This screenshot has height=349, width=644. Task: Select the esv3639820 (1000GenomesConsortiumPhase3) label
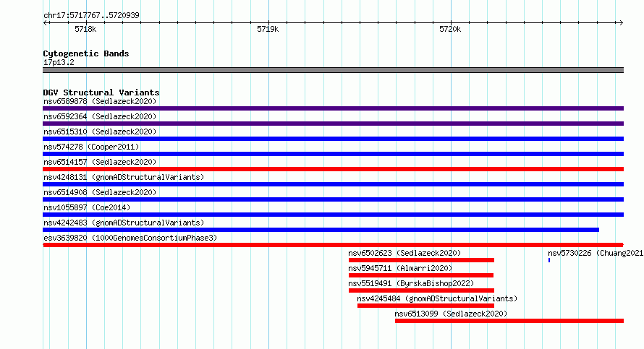click(x=130, y=238)
